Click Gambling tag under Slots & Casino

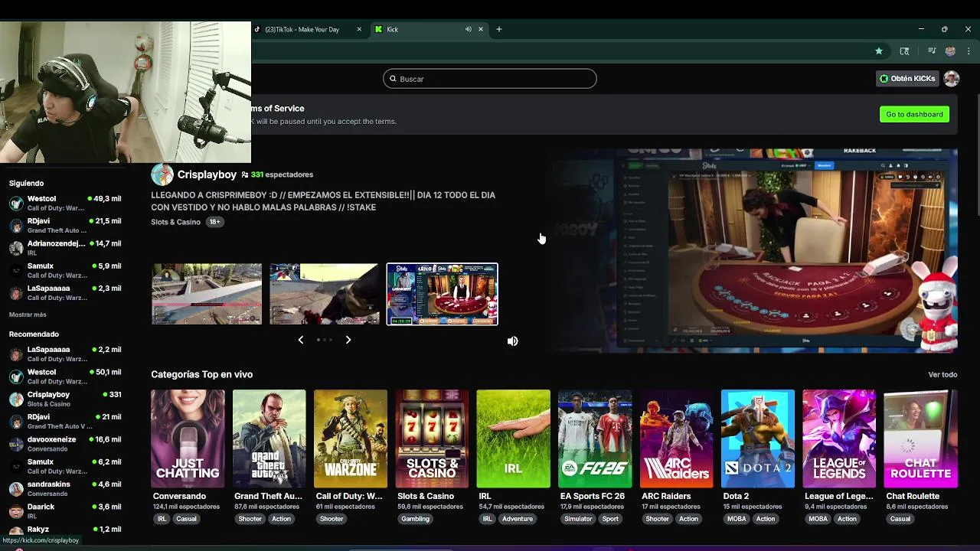[x=415, y=519]
